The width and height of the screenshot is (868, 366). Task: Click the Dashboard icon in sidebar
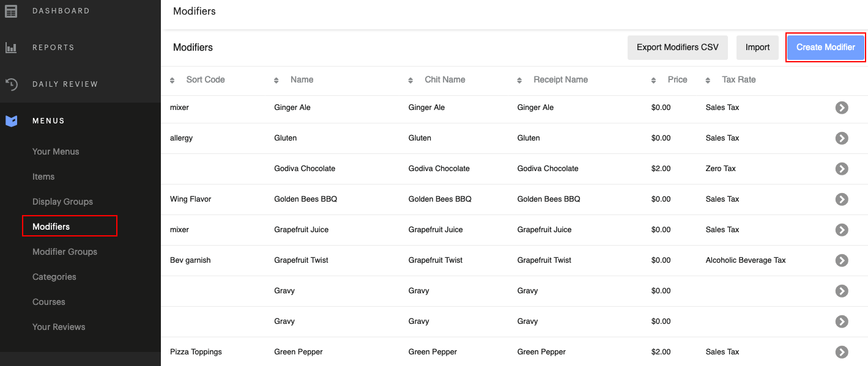[x=11, y=11]
